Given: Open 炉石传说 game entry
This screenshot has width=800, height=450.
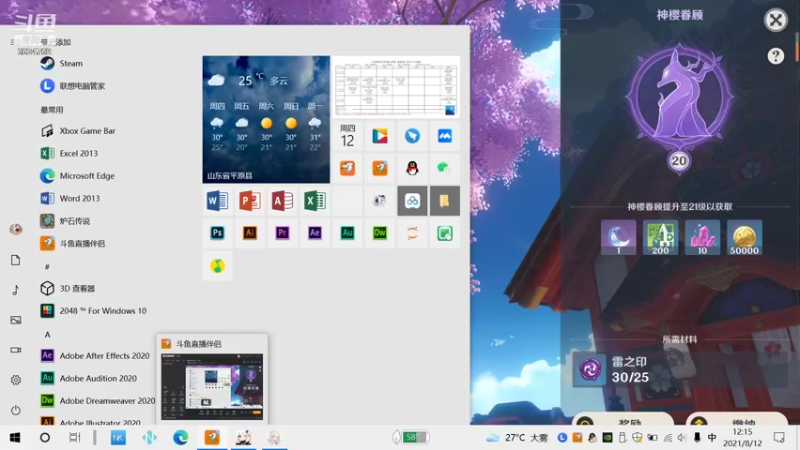Looking at the screenshot, I should pyautogui.click(x=65, y=221).
